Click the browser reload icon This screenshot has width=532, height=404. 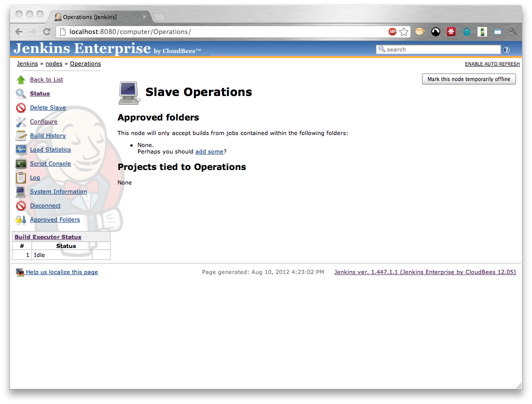tap(47, 31)
